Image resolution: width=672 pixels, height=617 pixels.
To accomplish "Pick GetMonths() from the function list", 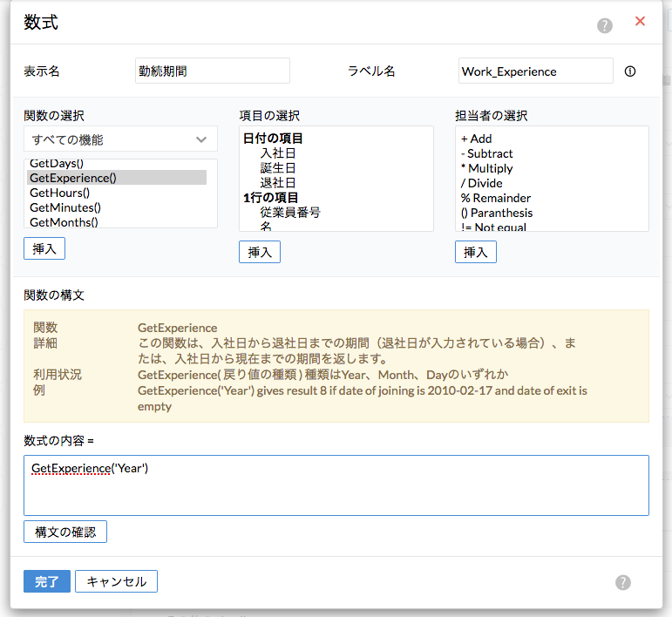I will tap(64, 221).
